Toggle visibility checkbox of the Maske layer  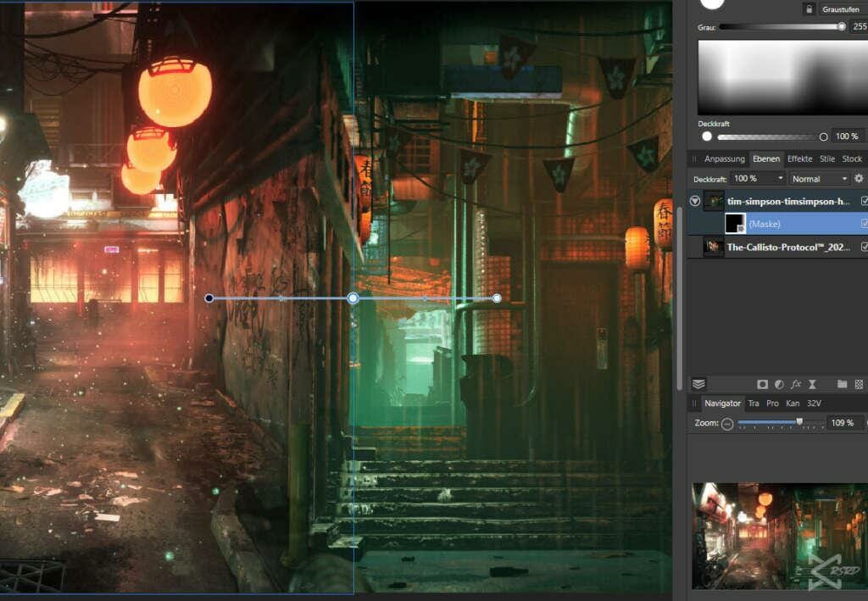864,224
